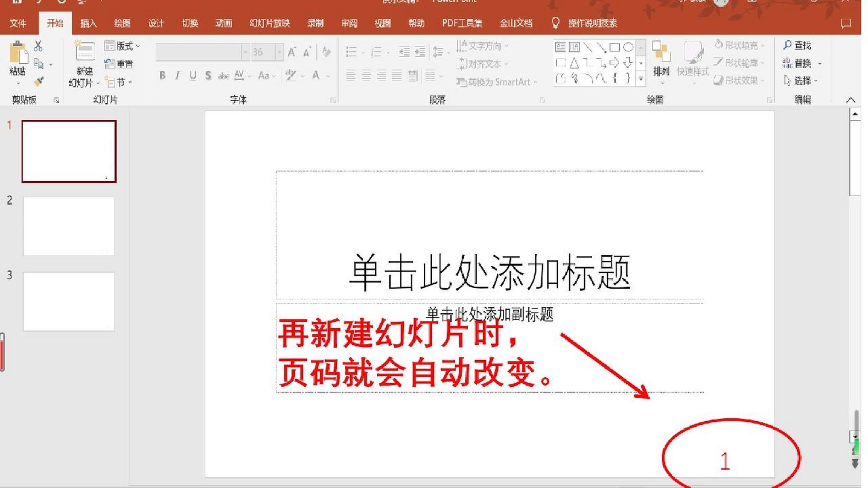Open the 幻灯片放映 (Slide Show) tab
This screenshot has height=488, width=868.
pos(269,23)
